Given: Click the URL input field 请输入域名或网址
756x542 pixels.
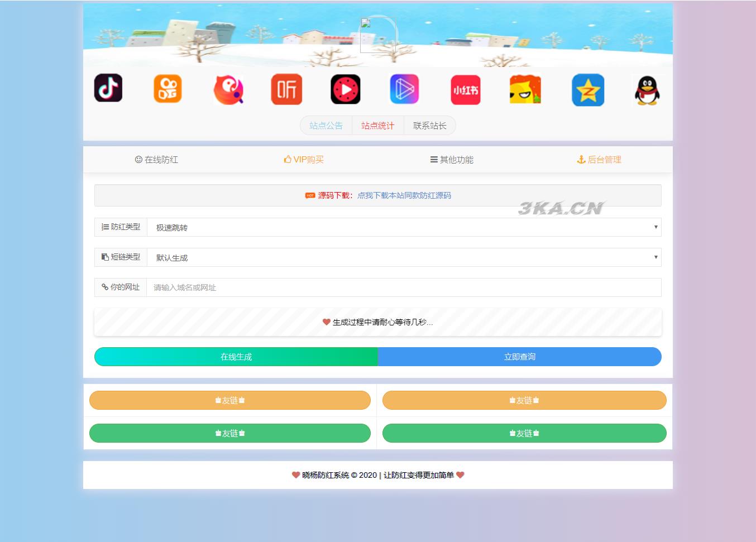Looking at the screenshot, I should [x=404, y=287].
